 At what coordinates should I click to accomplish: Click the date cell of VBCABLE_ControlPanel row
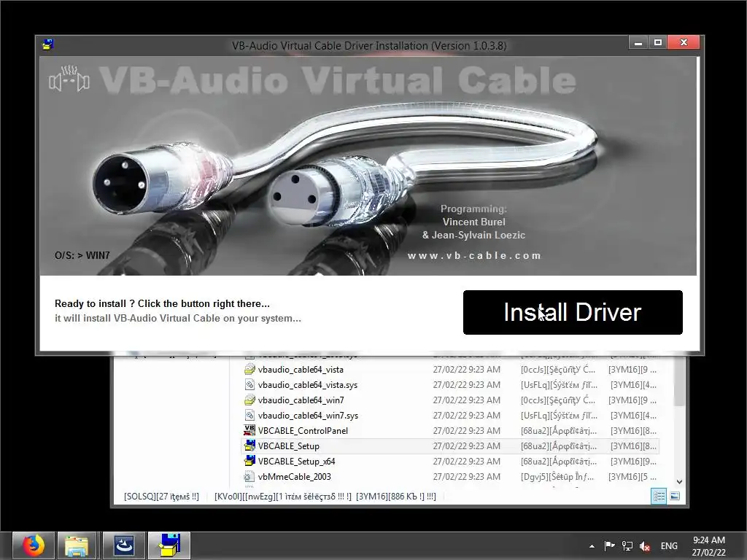click(466, 430)
